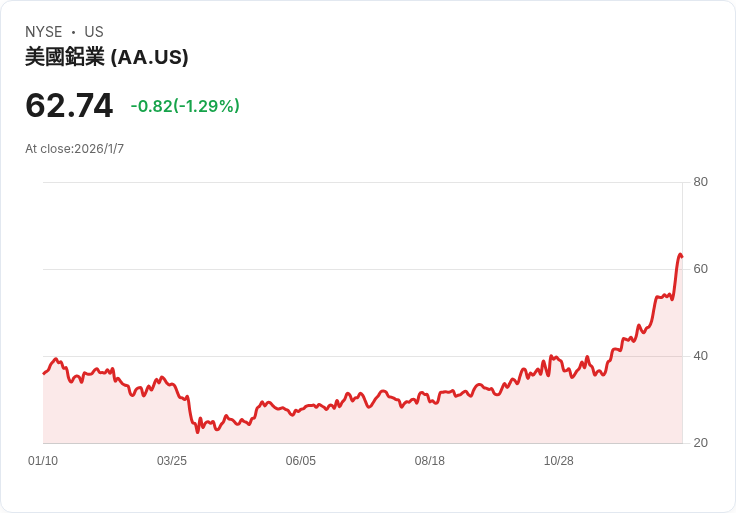Select the 10/28 date axis label
Viewport: 736px width, 513px height.
point(559,461)
